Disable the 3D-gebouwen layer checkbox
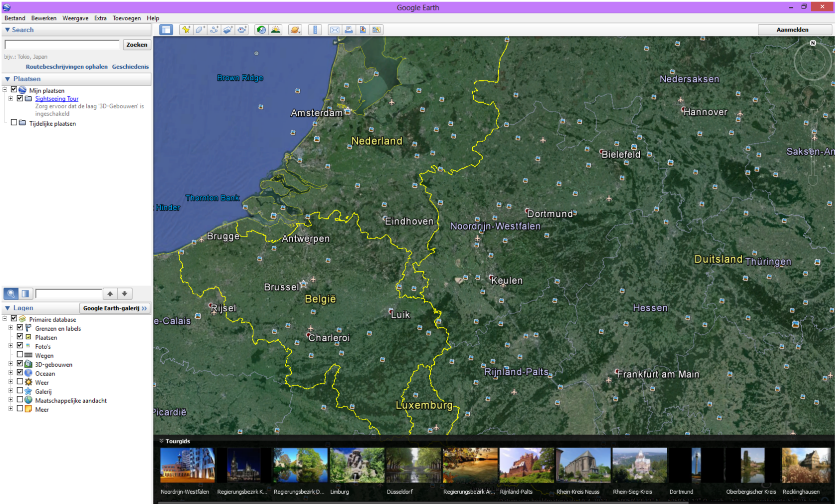 [x=20, y=364]
